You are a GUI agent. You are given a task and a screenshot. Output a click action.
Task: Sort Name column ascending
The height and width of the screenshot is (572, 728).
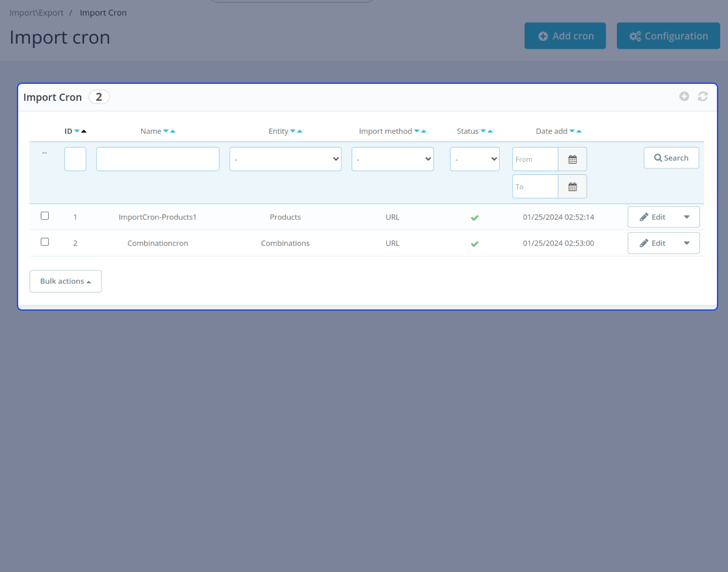[173, 131]
